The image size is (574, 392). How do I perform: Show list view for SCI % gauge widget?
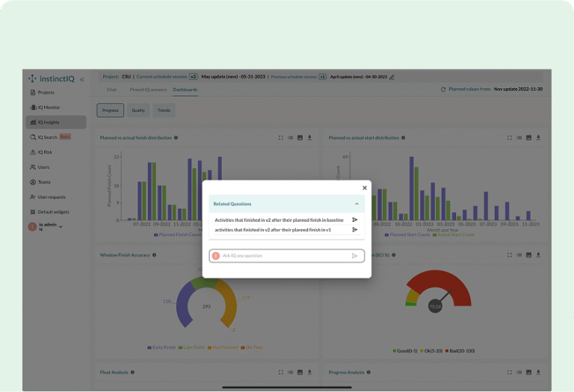[x=519, y=255]
